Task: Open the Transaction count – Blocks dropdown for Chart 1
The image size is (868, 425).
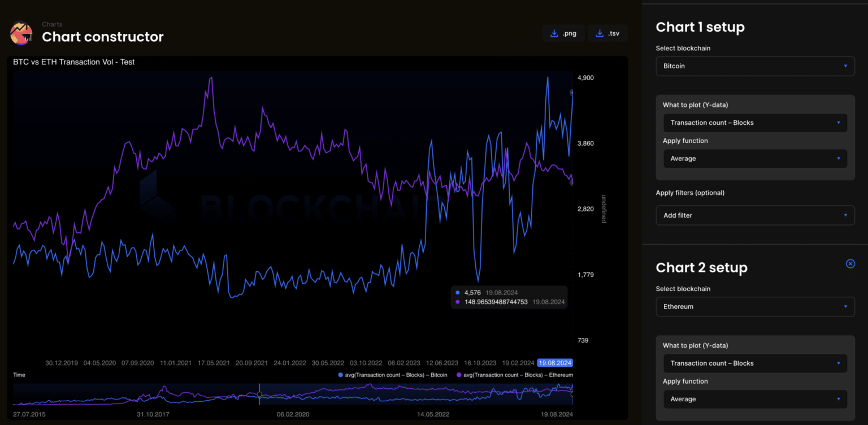Action: (x=755, y=123)
